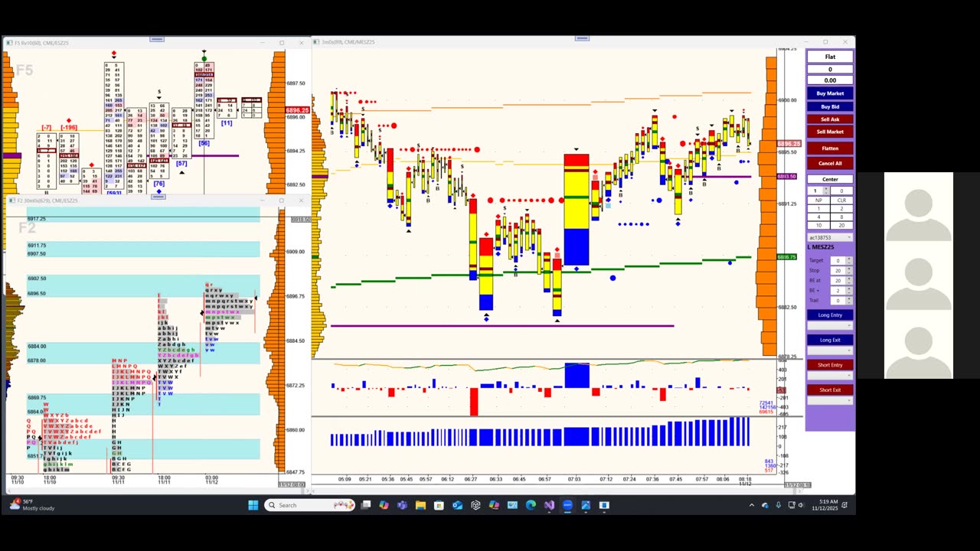Click the Short Exit button
980x551 pixels.
coord(830,390)
